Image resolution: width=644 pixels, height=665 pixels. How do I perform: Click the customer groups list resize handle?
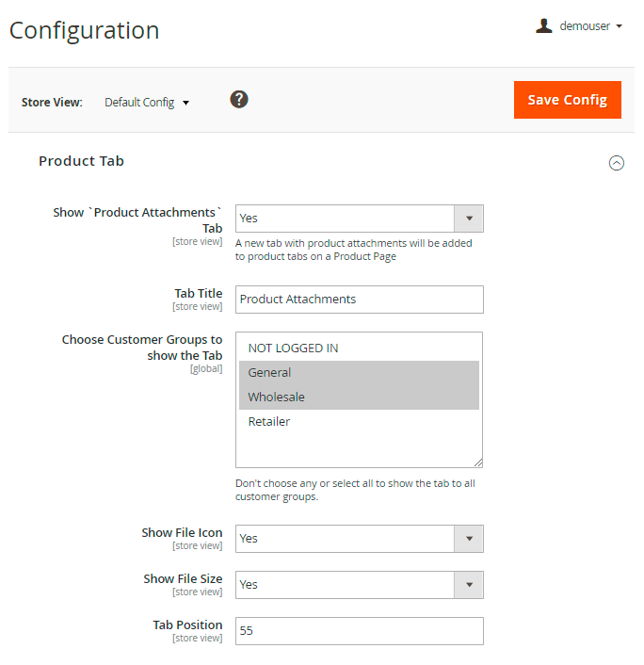(x=478, y=462)
